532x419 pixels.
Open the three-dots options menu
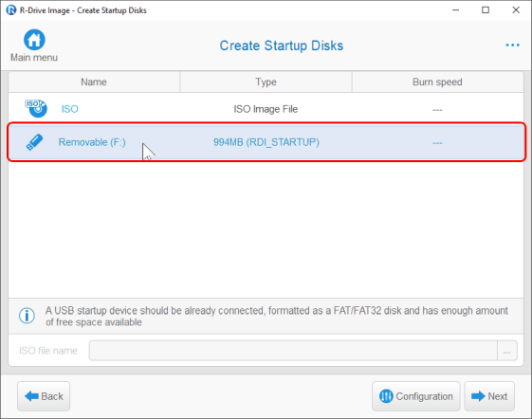click(x=512, y=46)
